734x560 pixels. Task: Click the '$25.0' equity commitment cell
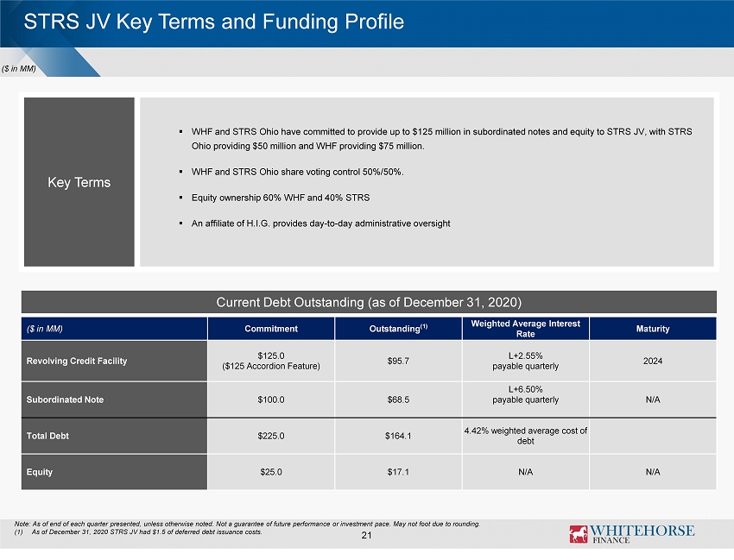271,472
